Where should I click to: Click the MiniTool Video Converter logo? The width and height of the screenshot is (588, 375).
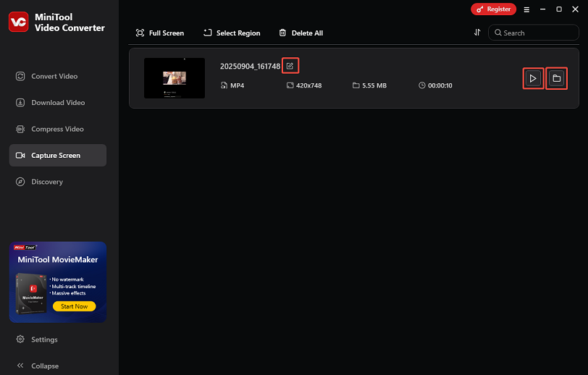click(18, 22)
